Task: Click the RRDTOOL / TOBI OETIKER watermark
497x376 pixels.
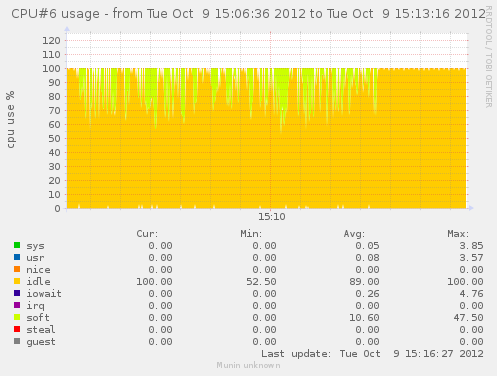Action: tap(489, 57)
